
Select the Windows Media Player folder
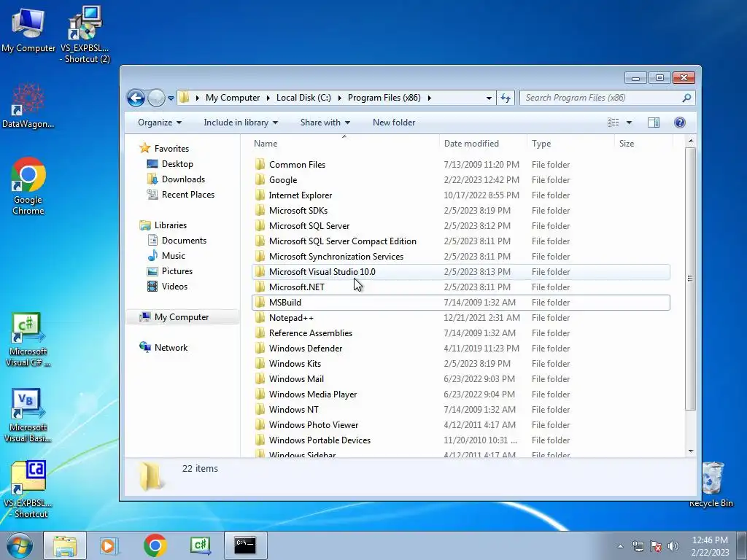click(x=461, y=394)
